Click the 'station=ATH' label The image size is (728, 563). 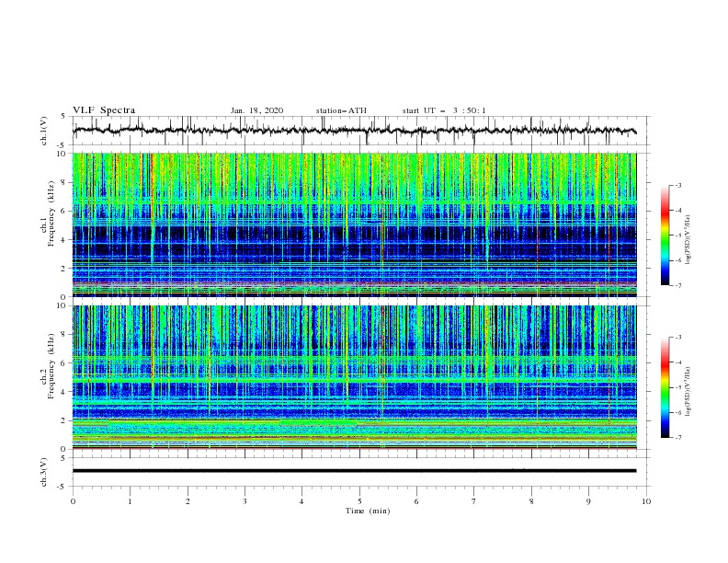click(x=341, y=110)
